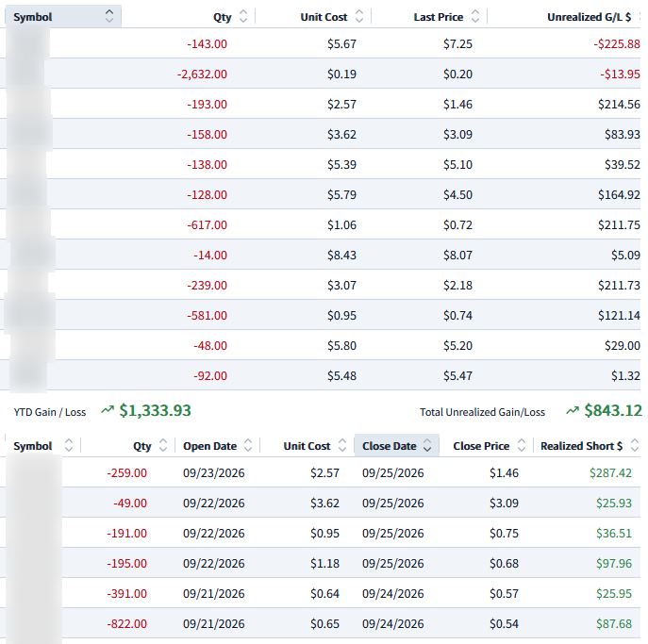Viewport: 648px width, 644px height.
Task: Click realized gain $87.68
Action: coord(614,623)
